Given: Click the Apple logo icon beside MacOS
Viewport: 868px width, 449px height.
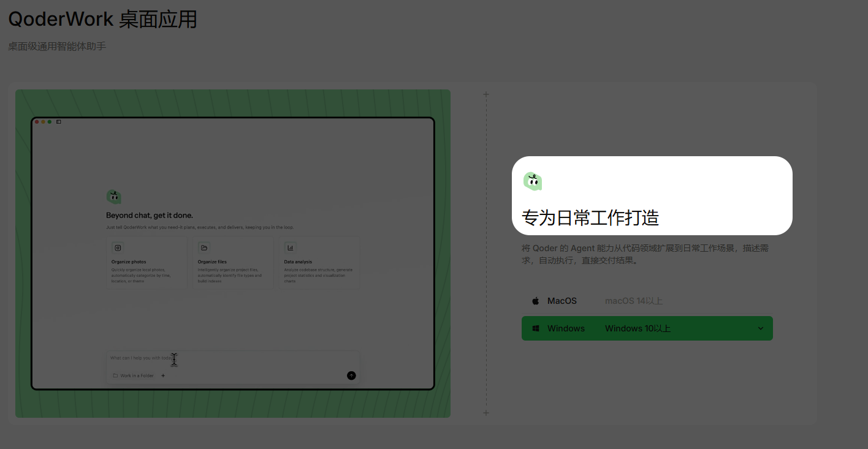Looking at the screenshot, I should (535, 301).
